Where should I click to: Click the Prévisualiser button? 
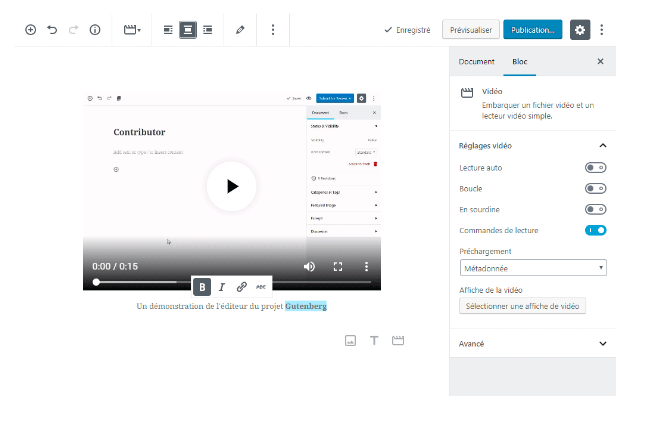(x=470, y=30)
